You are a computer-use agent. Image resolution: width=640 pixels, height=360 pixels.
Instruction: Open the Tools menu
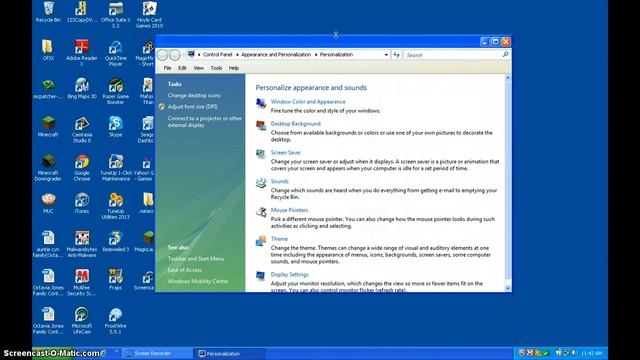point(216,68)
